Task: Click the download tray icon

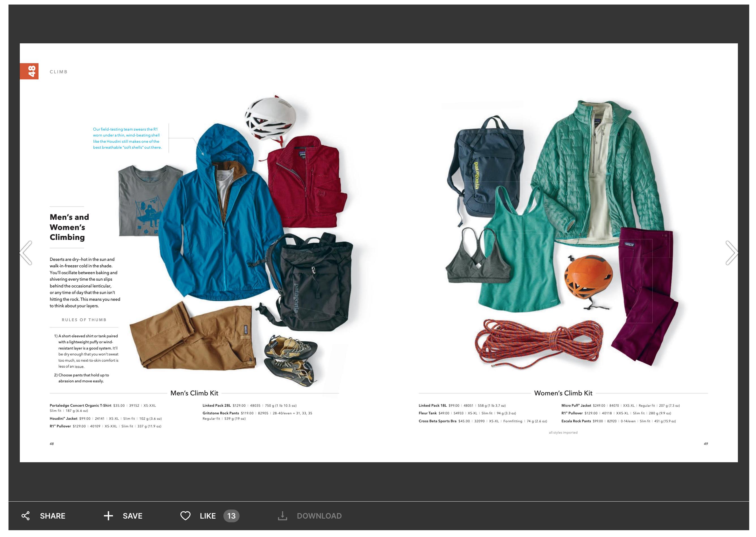Action: tap(282, 516)
